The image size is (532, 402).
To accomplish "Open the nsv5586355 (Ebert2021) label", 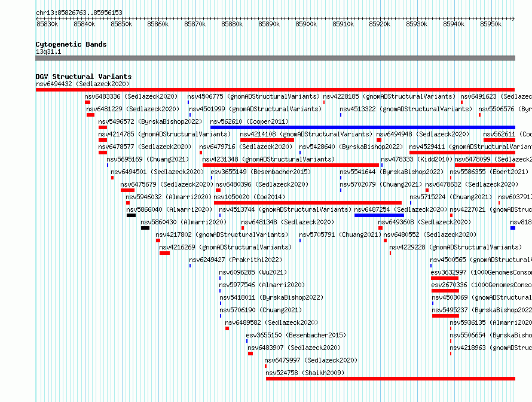I will click(x=489, y=172).
